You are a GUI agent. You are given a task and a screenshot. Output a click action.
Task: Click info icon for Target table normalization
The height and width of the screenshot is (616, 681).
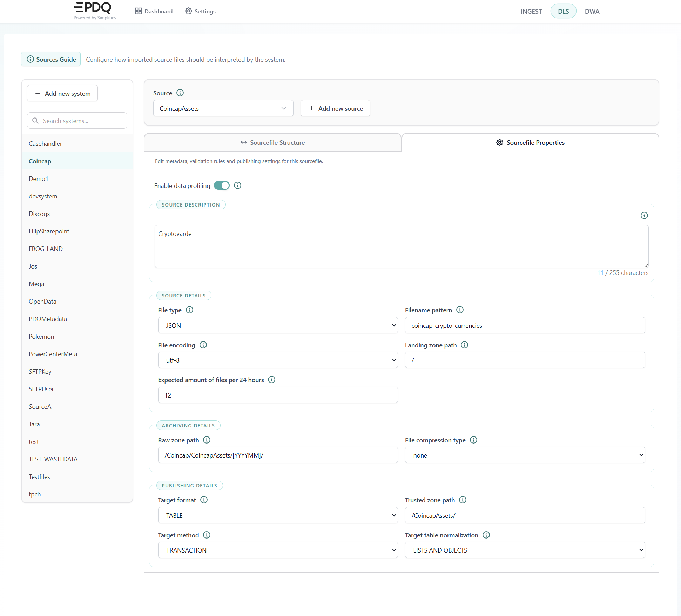pyautogui.click(x=486, y=535)
